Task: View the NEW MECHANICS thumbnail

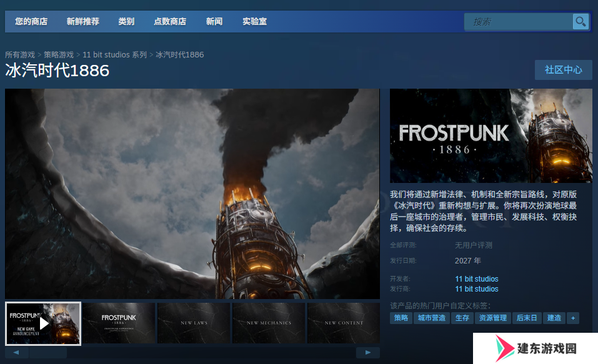Action: tap(269, 323)
